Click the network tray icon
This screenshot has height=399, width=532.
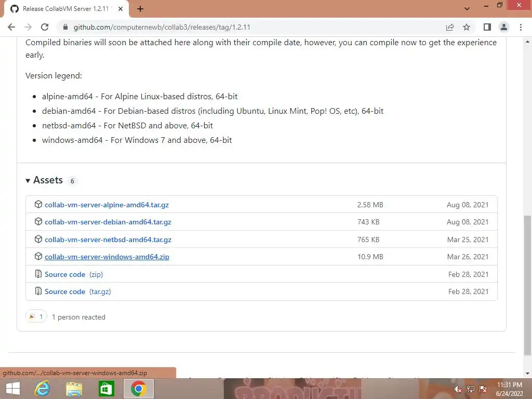coord(471,389)
